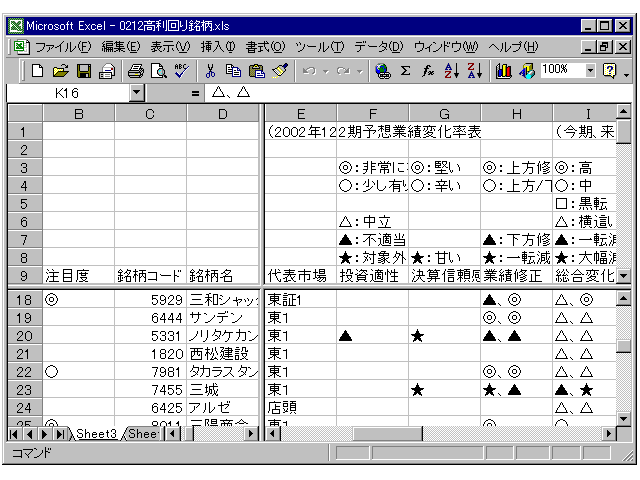Select the 注目度 header cell
This screenshot has width=640, height=480.
79,276
